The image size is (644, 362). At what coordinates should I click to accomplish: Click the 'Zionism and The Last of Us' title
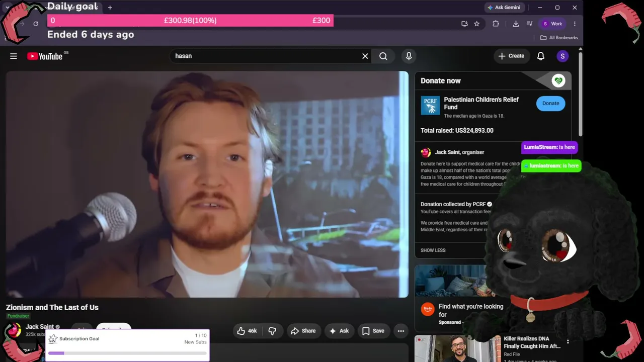coord(52,307)
